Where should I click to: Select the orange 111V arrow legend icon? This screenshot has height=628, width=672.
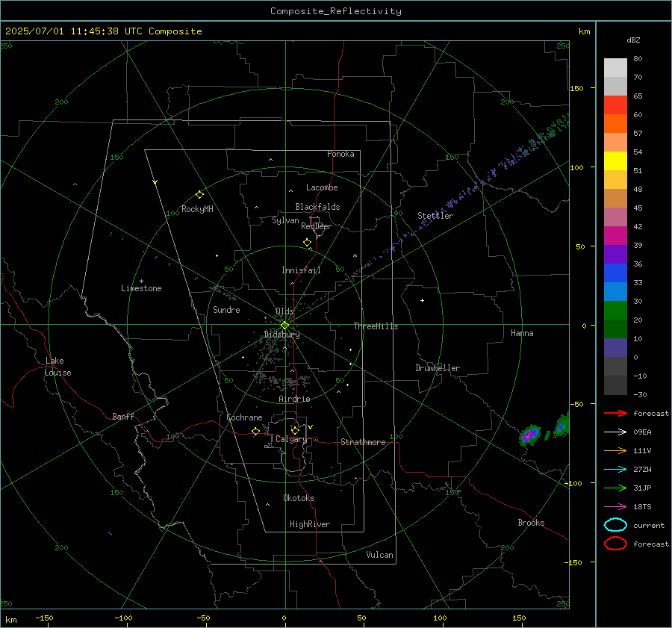click(615, 450)
